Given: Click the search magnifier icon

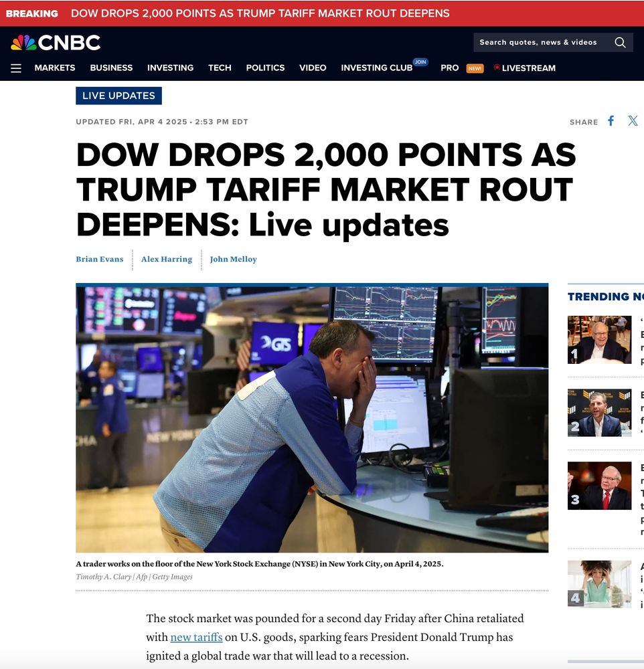Looking at the screenshot, I should coord(620,42).
